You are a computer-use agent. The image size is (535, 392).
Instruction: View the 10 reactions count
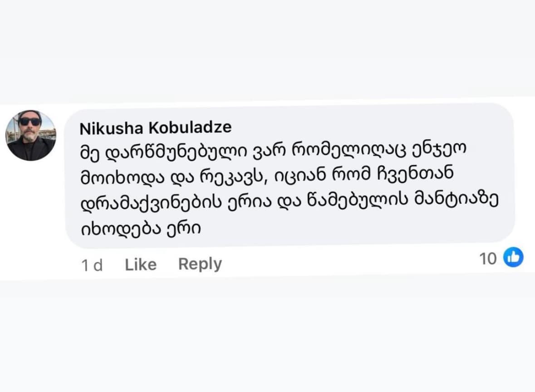(488, 259)
